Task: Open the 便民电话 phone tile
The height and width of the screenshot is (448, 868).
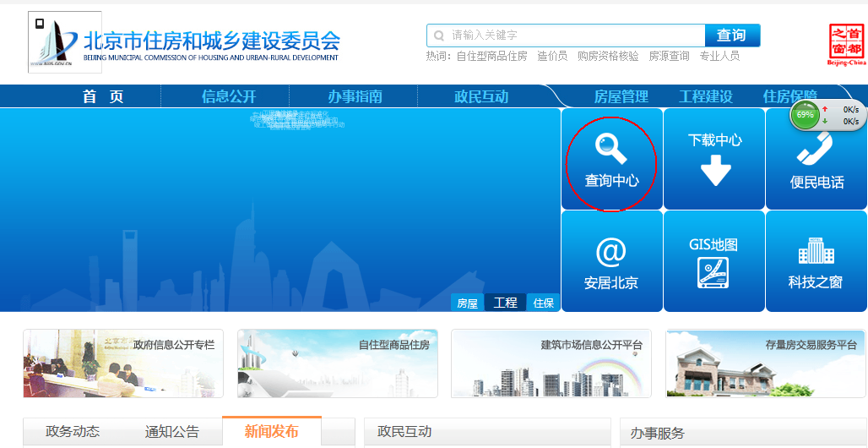Action: tap(816, 159)
